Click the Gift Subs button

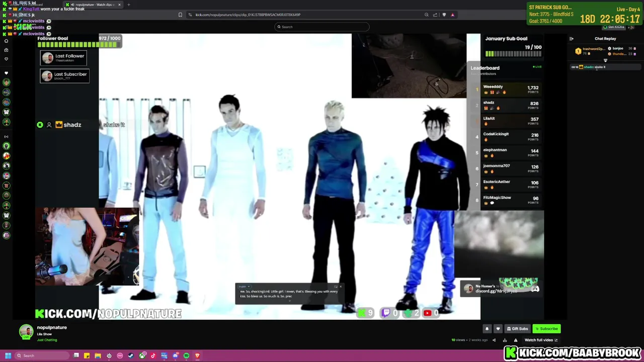coord(518,329)
